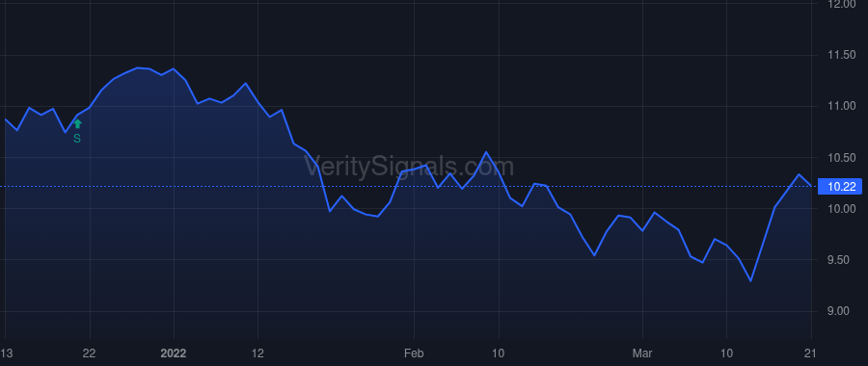The image size is (868, 366).
Task: Click the 2022 year label on time axis
Action: [x=174, y=353]
